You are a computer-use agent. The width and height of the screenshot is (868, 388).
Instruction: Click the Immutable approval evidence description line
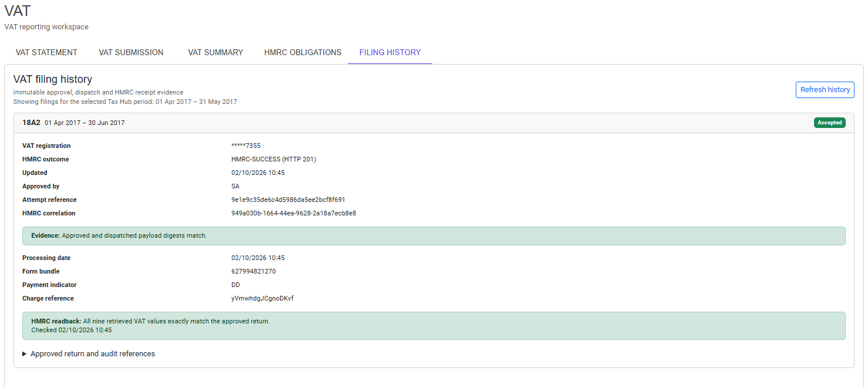pyautogui.click(x=98, y=92)
